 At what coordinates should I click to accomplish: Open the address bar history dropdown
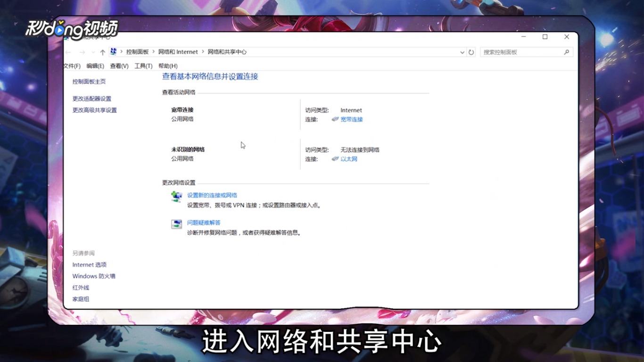coord(462,52)
